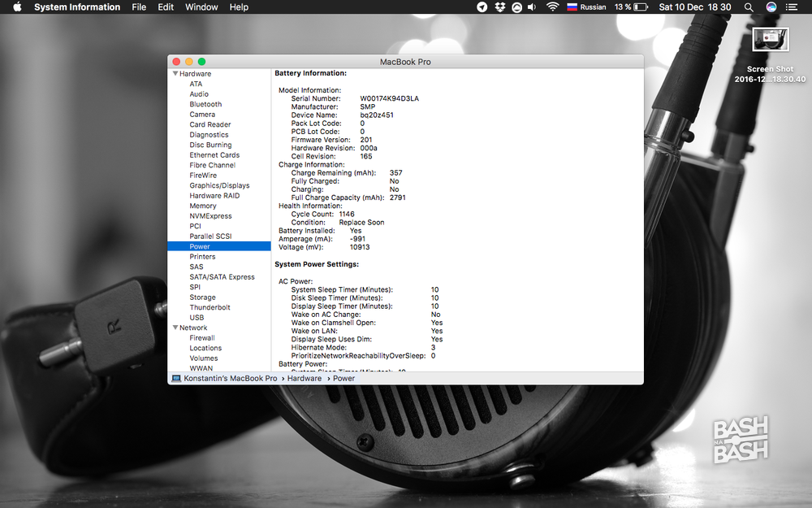The image size is (812, 508).
Task: Click the date and time clock
Action: tap(695, 7)
